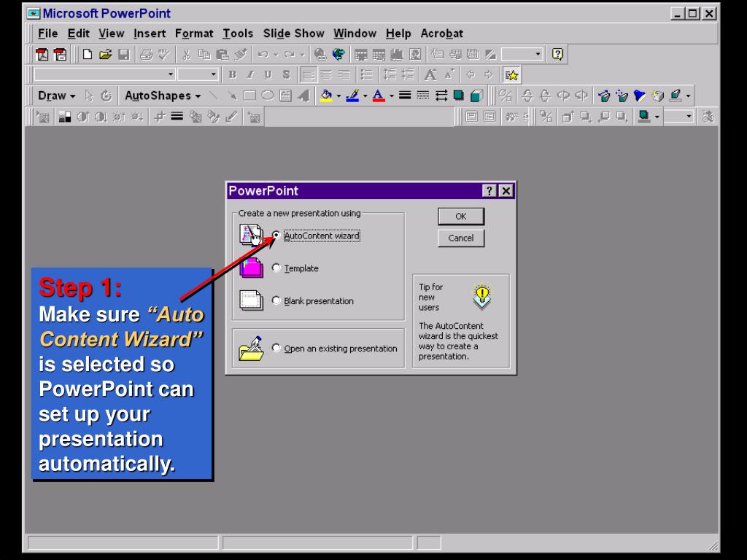Click the Fill Color paint bucket
This screenshot has height=560, width=747.
click(326, 96)
